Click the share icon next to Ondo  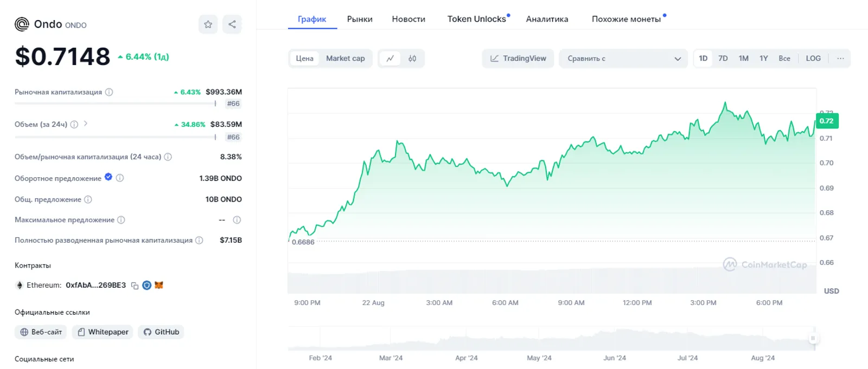(x=232, y=24)
